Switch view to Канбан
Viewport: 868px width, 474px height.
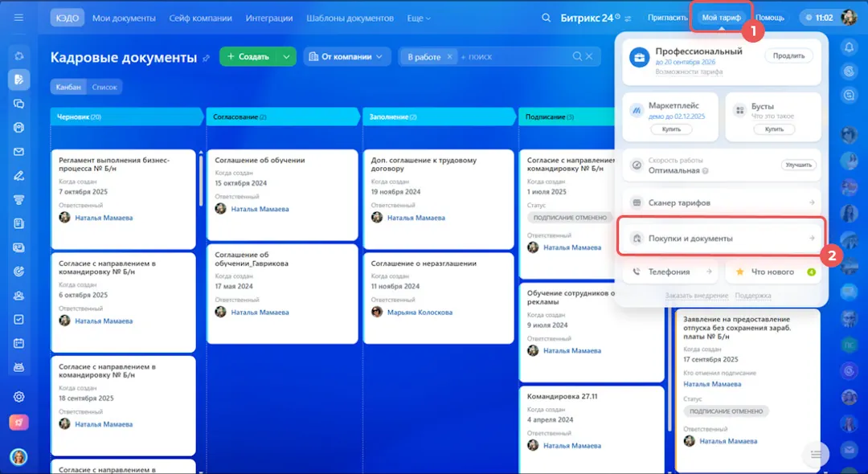[68, 87]
